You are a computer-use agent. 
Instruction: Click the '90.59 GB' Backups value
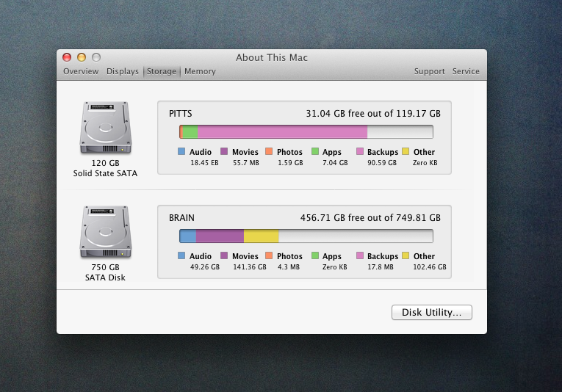[382, 163]
